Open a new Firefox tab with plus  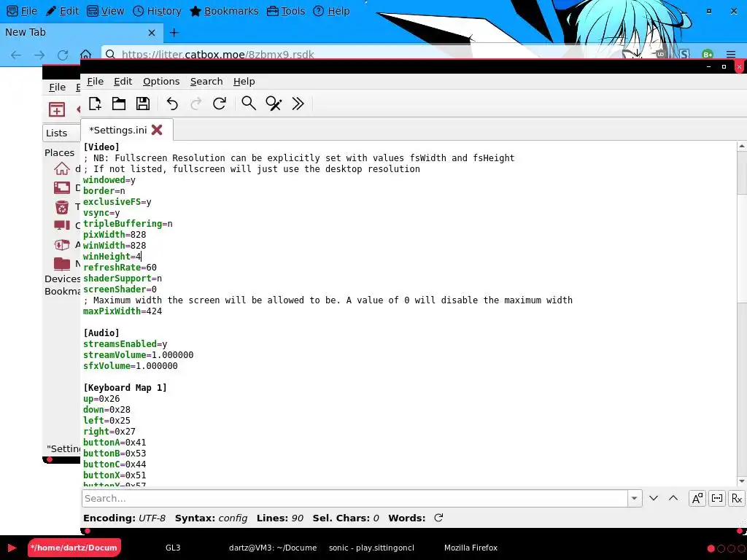click(x=174, y=32)
